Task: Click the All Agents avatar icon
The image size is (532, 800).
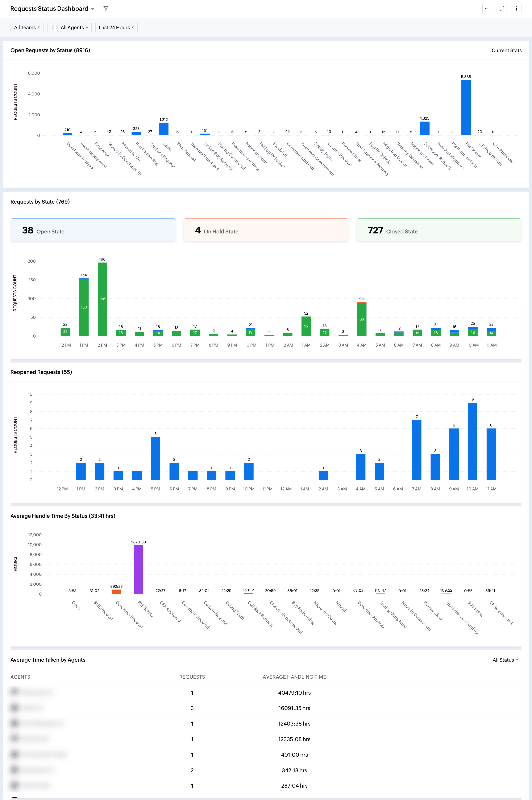Action: pos(55,28)
